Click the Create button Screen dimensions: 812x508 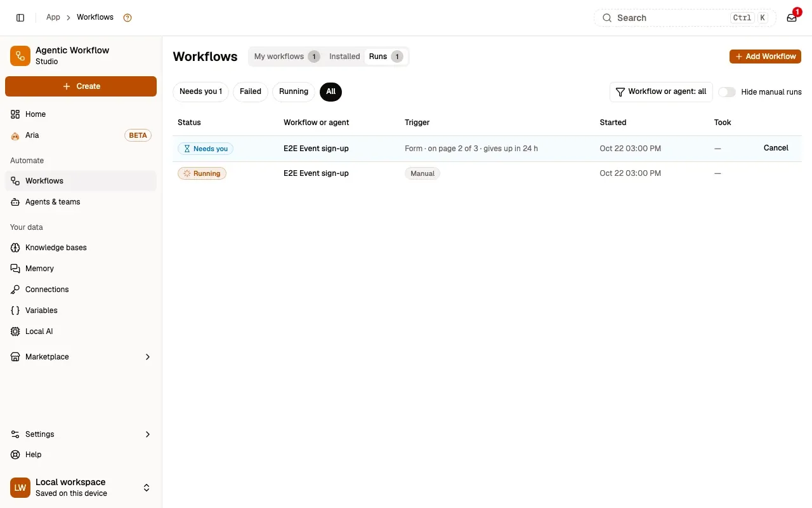[x=81, y=86]
